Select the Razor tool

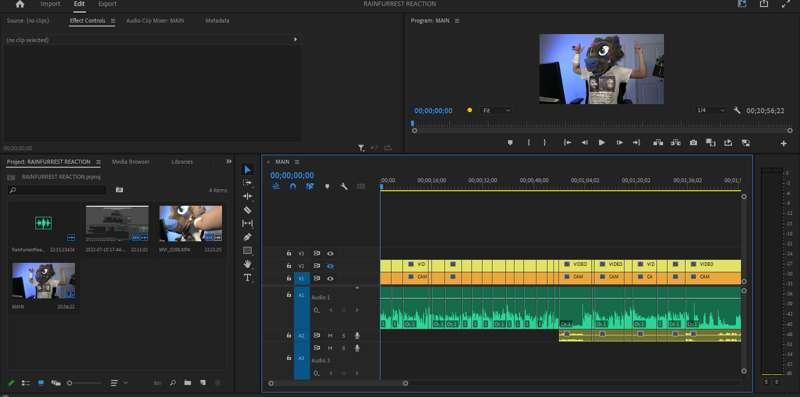point(247,210)
